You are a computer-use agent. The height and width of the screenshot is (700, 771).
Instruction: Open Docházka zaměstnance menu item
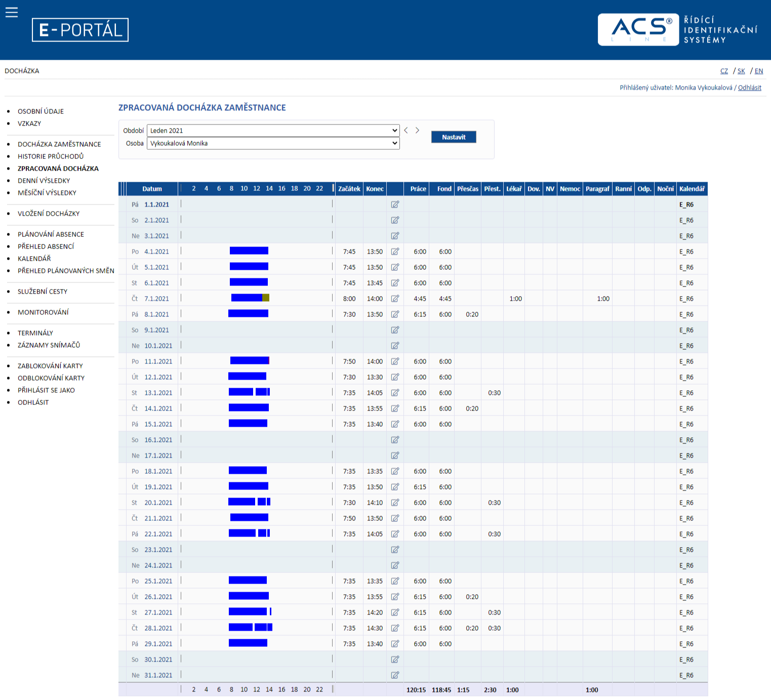[x=59, y=144]
